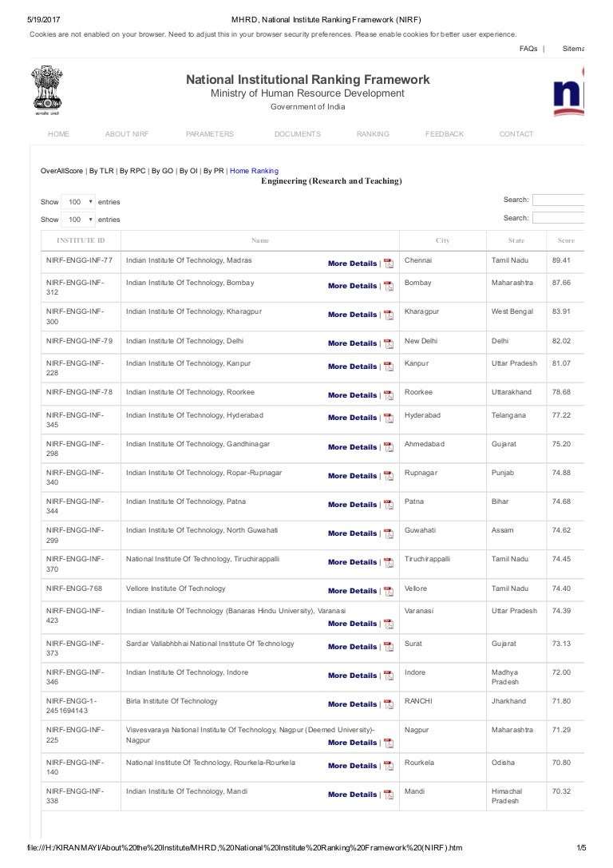
Task: Open the second Show entries dropdown
Action: point(79,220)
